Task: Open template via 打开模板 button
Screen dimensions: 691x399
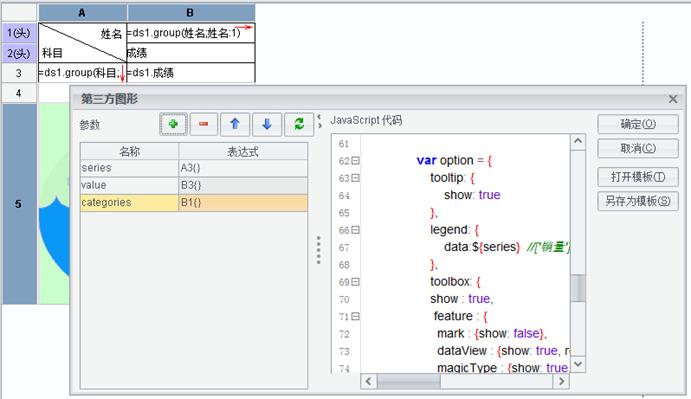Action: [x=638, y=177]
